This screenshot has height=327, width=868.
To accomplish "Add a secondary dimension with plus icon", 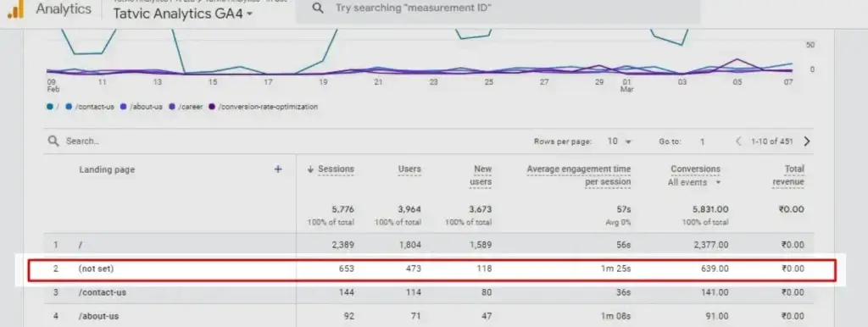I will click(278, 169).
